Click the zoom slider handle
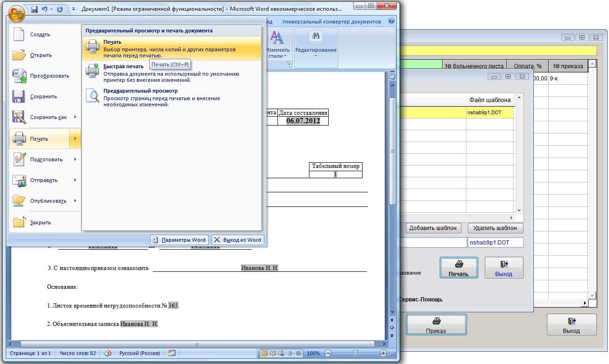This screenshot has width=609, height=364. [x=355, y=353]
